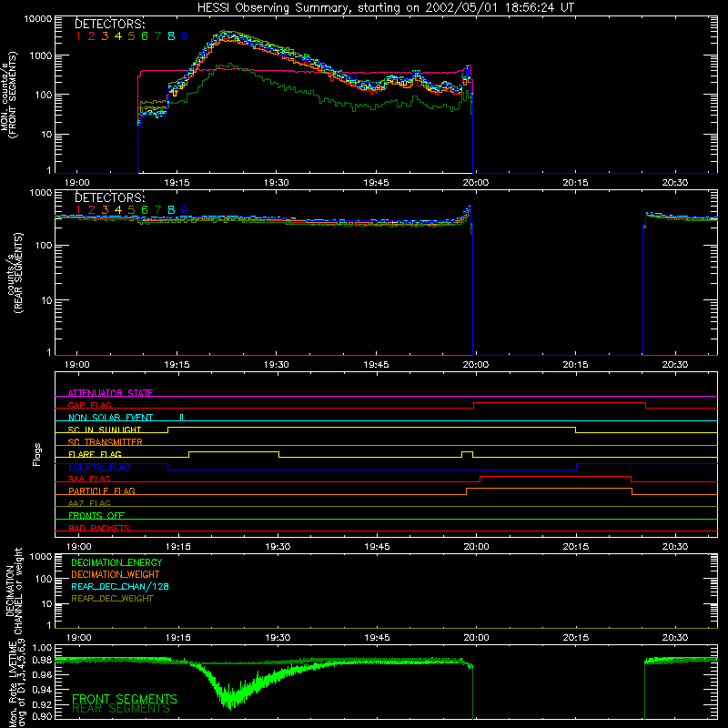Image resolution: width=728 pixels, height=728 pixels.
Task: Select the DETECTORS: label in rear segments plot
Action: click(109, 197)
